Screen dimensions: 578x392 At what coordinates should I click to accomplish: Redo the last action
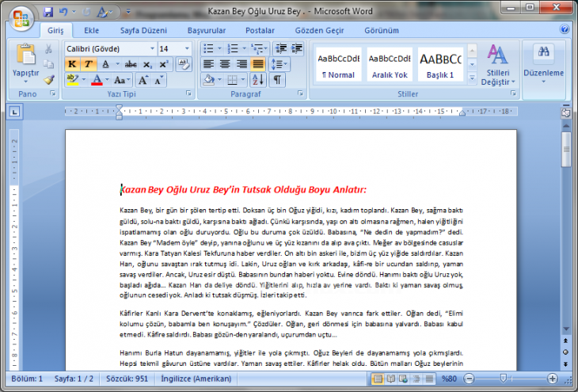86,12
